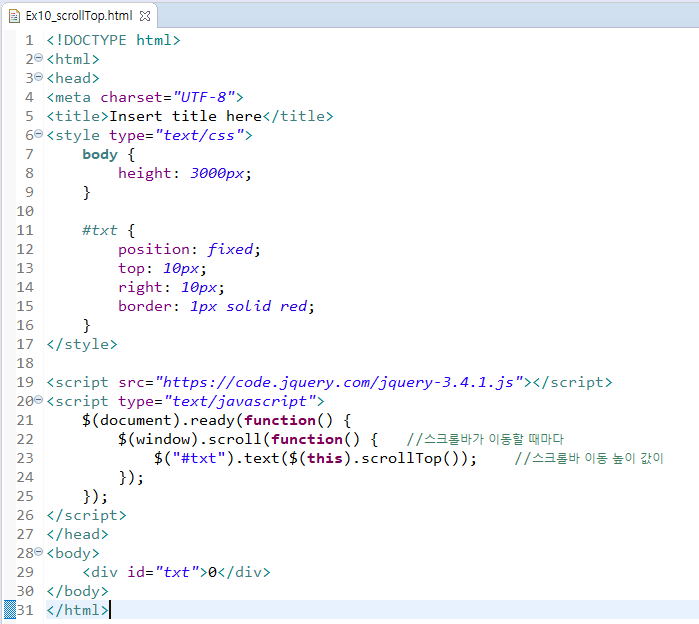
Task: Click the jQuery CDN URL string
Action: [x=339, y=382]
